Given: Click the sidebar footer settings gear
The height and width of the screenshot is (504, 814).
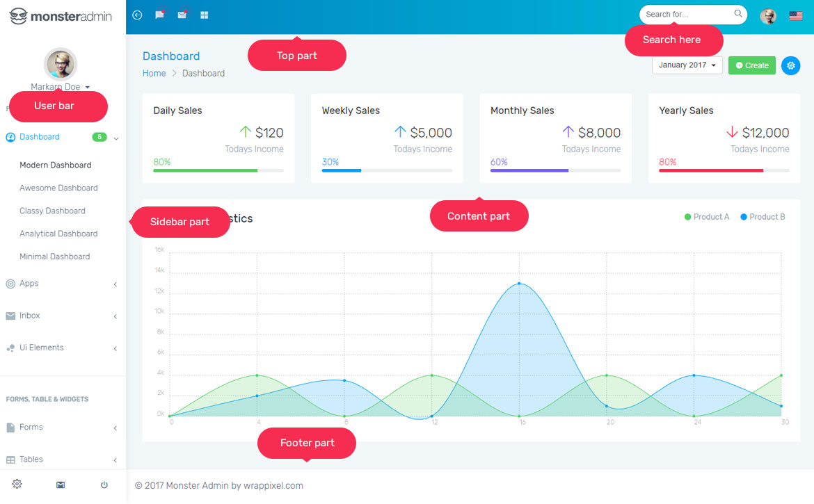Looking at the screenshot, I should point(17,485).
